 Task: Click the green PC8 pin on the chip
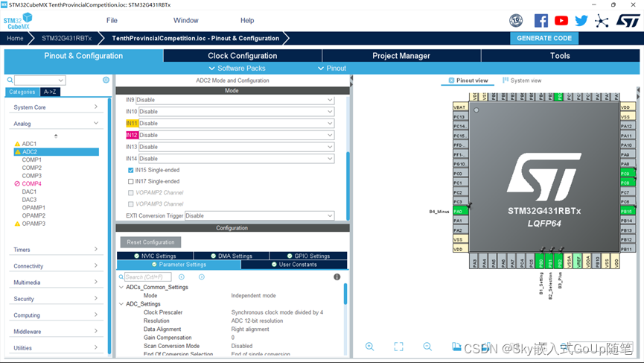(x=628, y=183)
